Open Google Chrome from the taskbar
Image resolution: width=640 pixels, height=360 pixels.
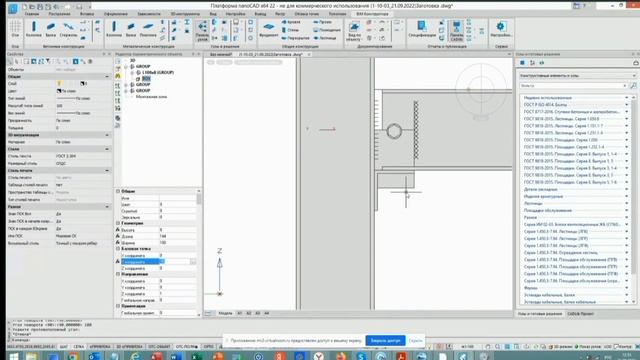[x=73, y=356]
